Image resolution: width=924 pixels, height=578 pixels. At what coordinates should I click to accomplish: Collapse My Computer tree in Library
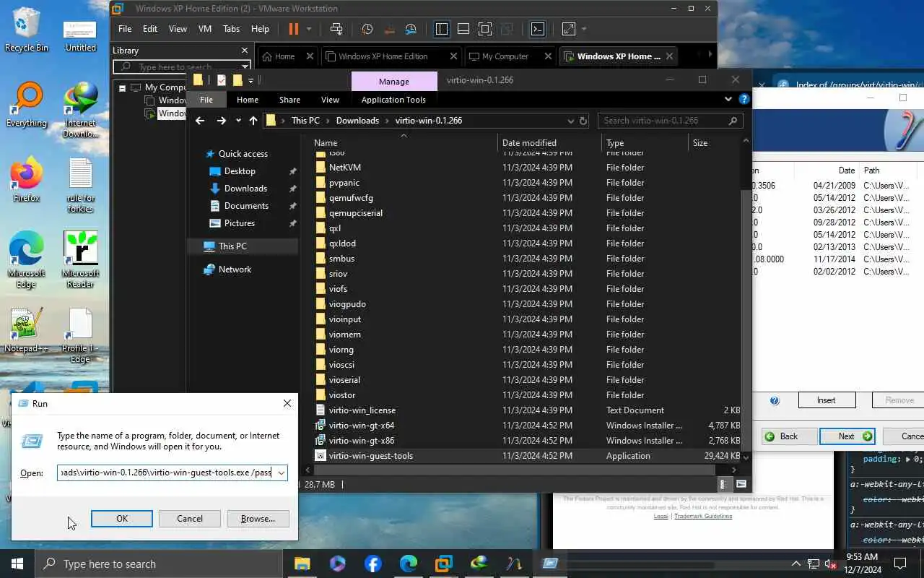point(122,87)
